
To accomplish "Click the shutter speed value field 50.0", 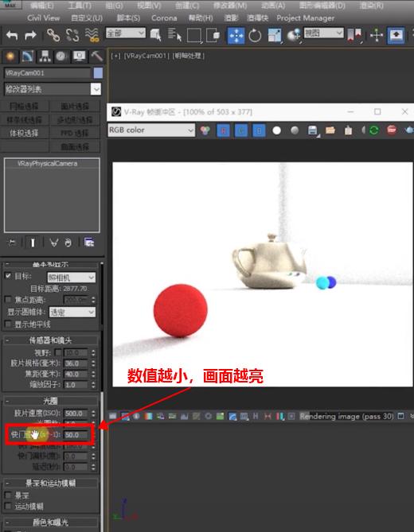I will (x=76, y=435).
